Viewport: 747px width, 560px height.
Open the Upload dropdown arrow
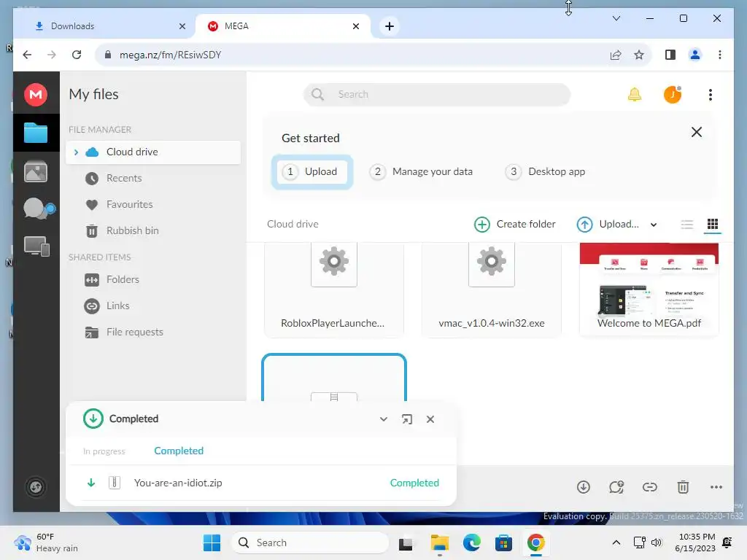[654, 225]
